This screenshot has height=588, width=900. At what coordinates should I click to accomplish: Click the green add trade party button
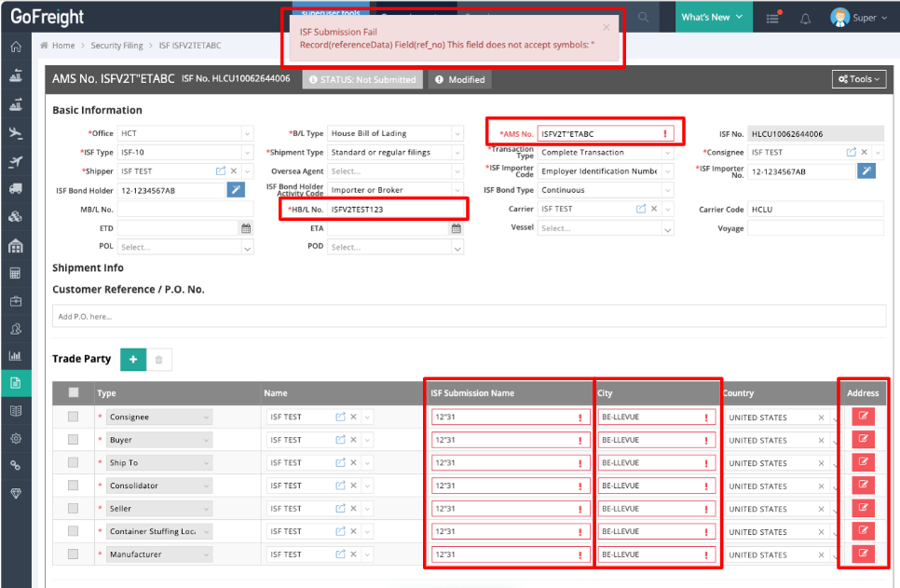[133, 359]
